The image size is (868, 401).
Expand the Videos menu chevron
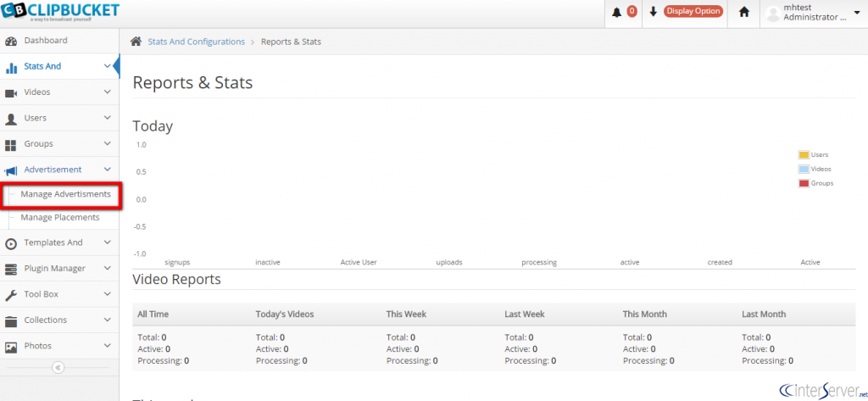click(108, 92)
